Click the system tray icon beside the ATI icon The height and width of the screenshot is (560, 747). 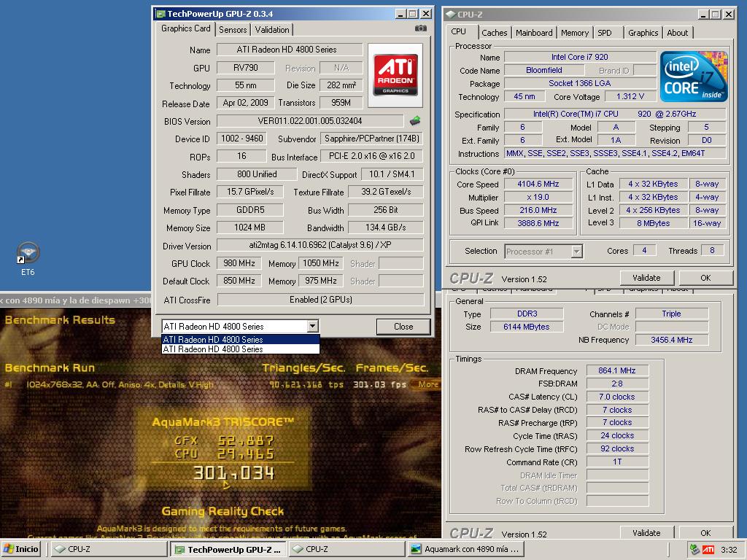[694, 550]
